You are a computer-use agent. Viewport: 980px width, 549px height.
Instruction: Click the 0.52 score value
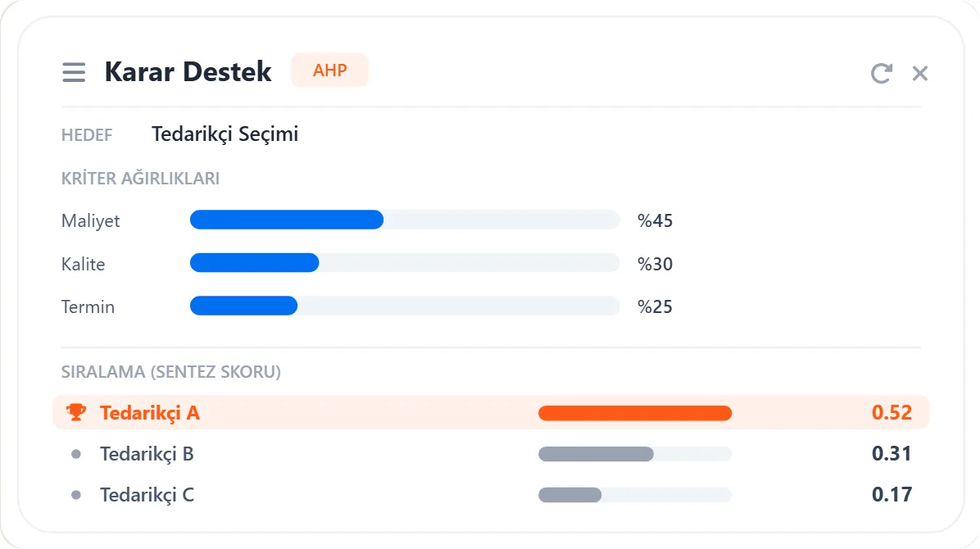(892, 412)
